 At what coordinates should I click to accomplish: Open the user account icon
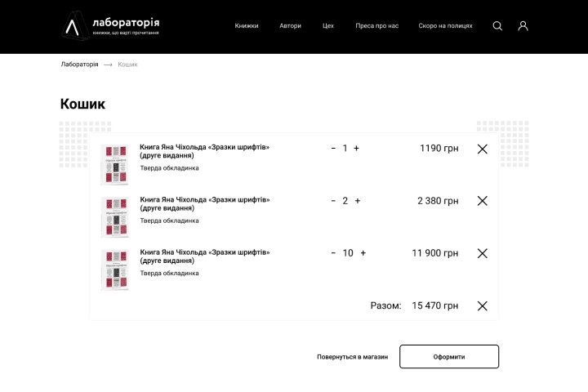pos(523,26)
